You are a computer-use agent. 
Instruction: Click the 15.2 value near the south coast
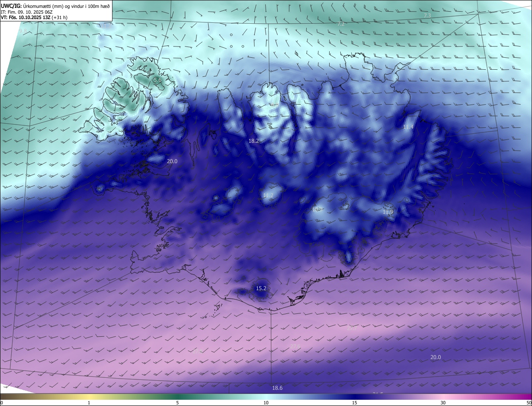pyautogui.click(x=261, y=288)
